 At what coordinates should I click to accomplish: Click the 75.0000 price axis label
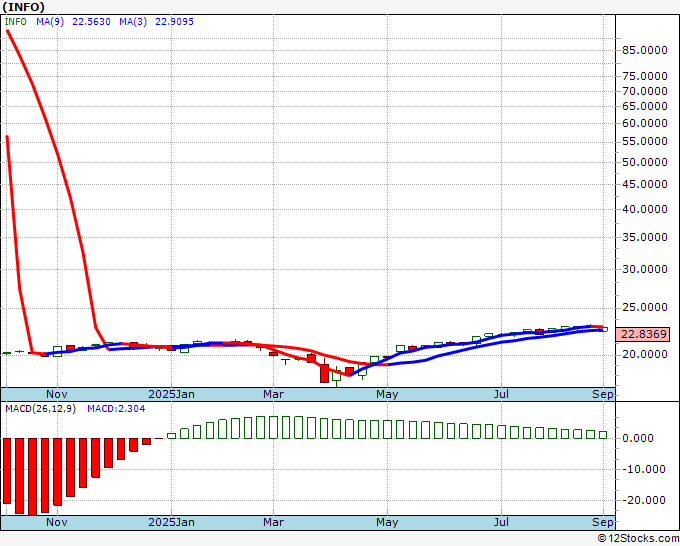point(644,76)
